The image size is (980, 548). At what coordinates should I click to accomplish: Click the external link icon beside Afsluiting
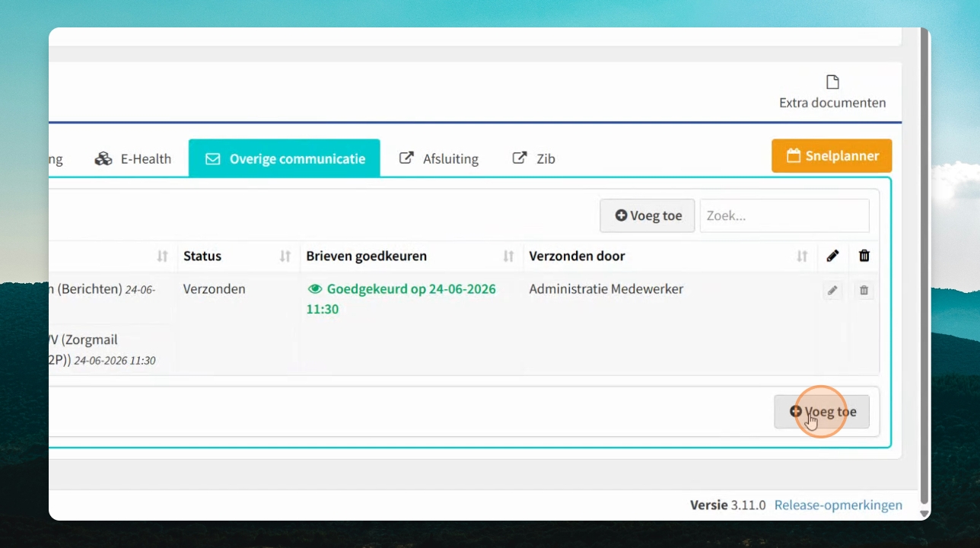coord(407,158)
